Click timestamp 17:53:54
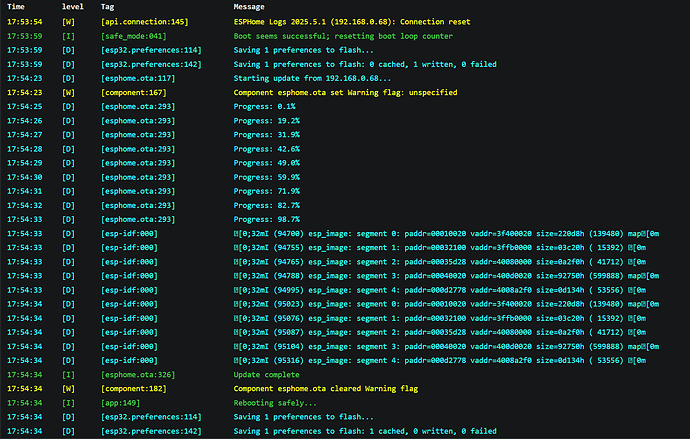 click(25, 22)
